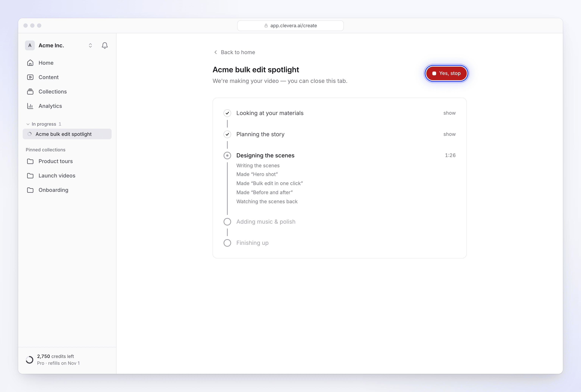581x392 pixels.
Task: Click the Content play icon
Action: 30,77
